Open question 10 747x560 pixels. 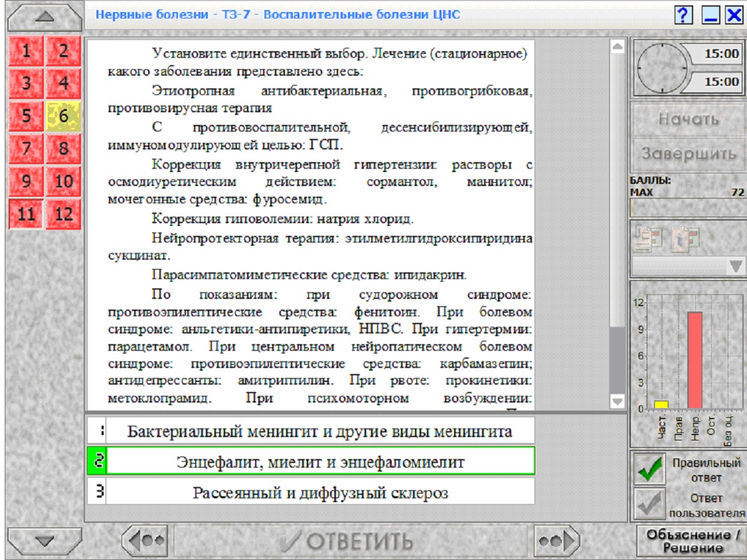(63, 181)
